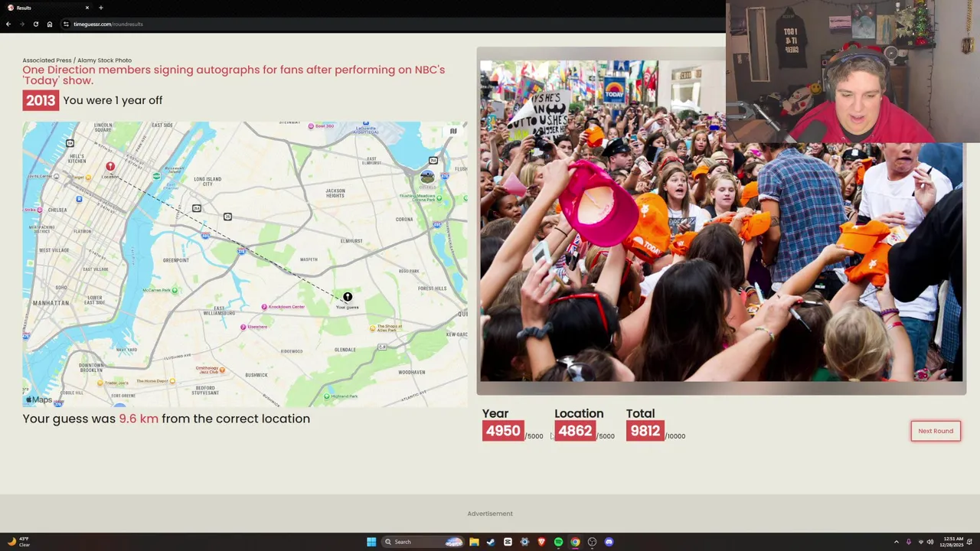
Task: Open Brave browser from the taskbar
Action: click(541, 542)
